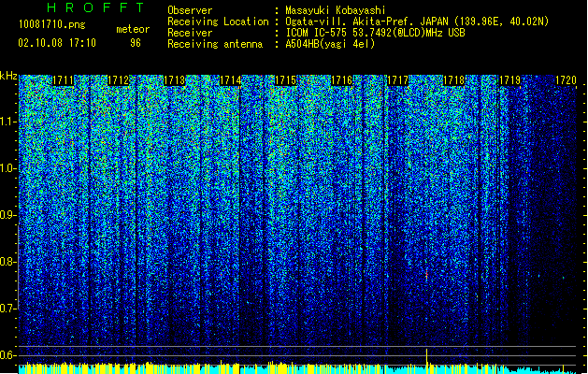Screen dimensions: 588x374
Task: Click the Observer label
Action: (x=190, y=10)
